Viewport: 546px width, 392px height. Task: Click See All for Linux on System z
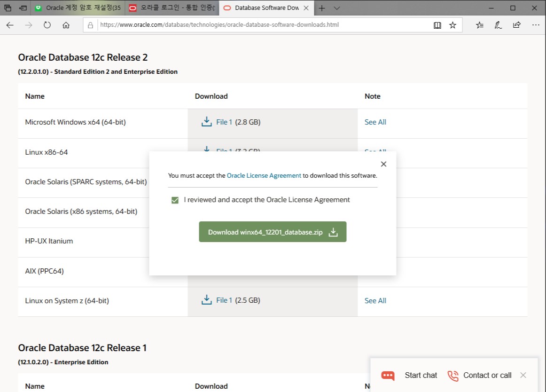pos(375,301)
